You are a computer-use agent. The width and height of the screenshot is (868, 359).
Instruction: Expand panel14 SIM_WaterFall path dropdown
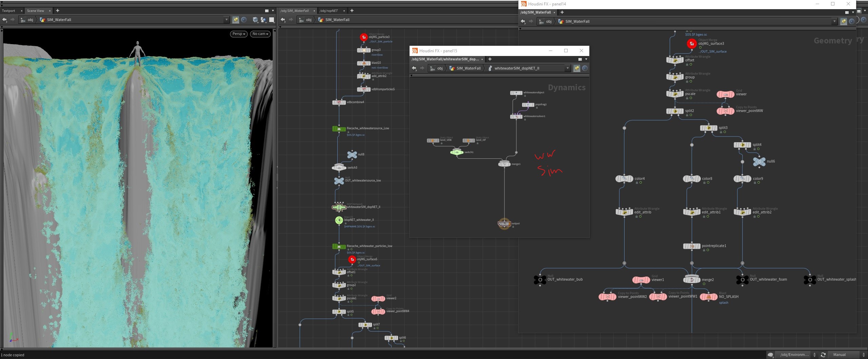coord(834,21)
